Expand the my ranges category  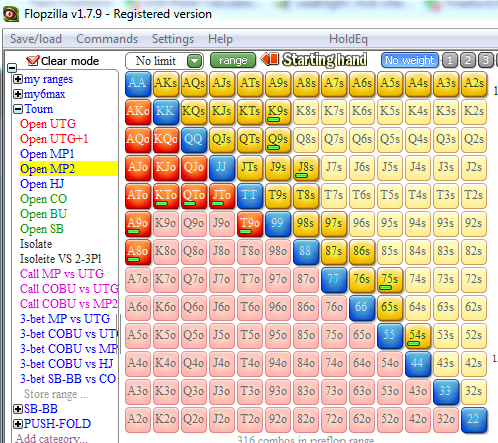pyautogui.click(x=18, y=79)
